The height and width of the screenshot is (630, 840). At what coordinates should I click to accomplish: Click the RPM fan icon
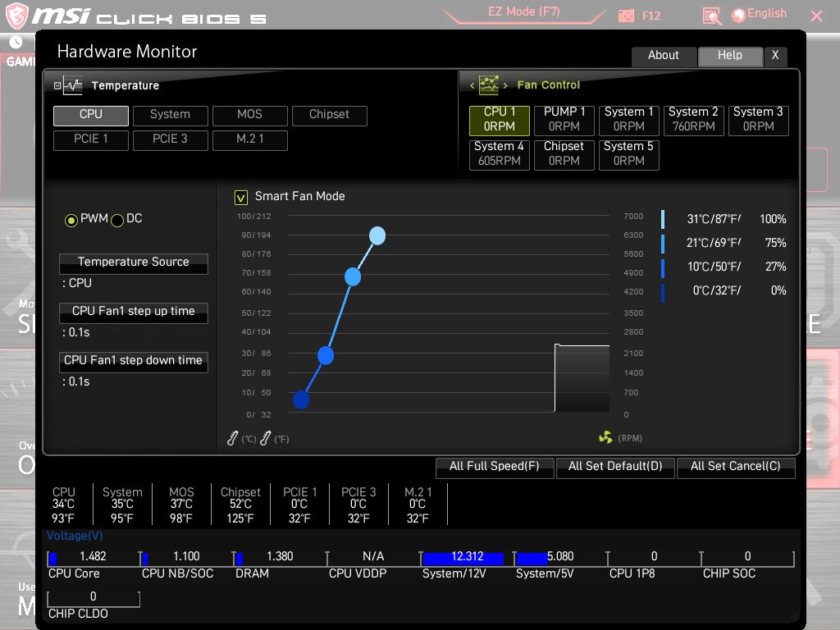[x=605, y=438]
